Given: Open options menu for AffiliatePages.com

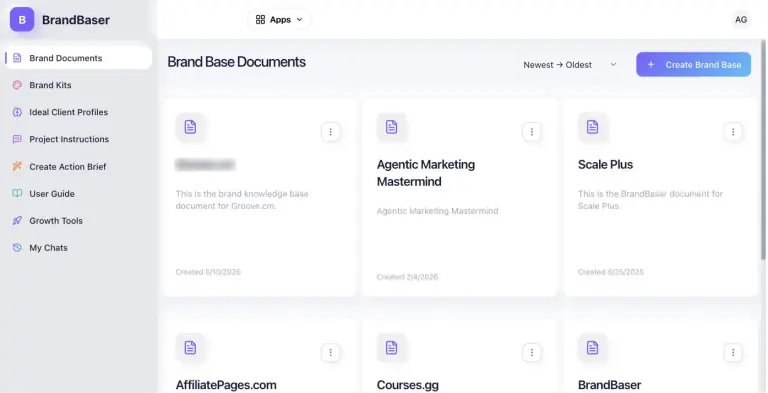Looking at the screenshot, I should [x=331, y=352].
